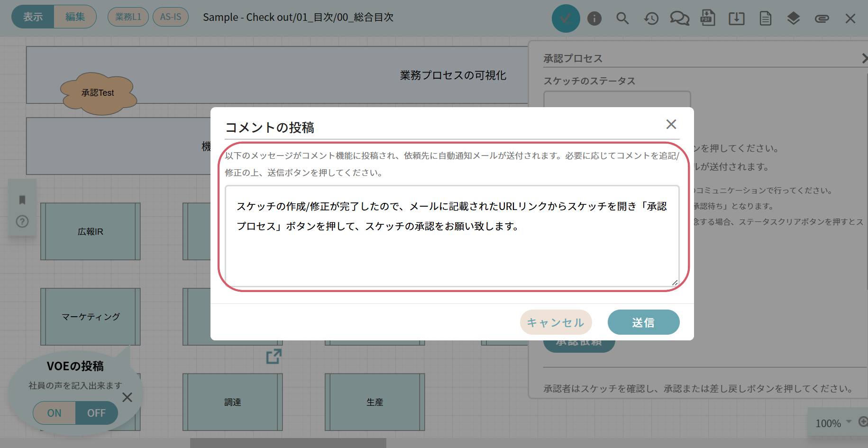Select the 業務L1 tag

coord(128,17)
